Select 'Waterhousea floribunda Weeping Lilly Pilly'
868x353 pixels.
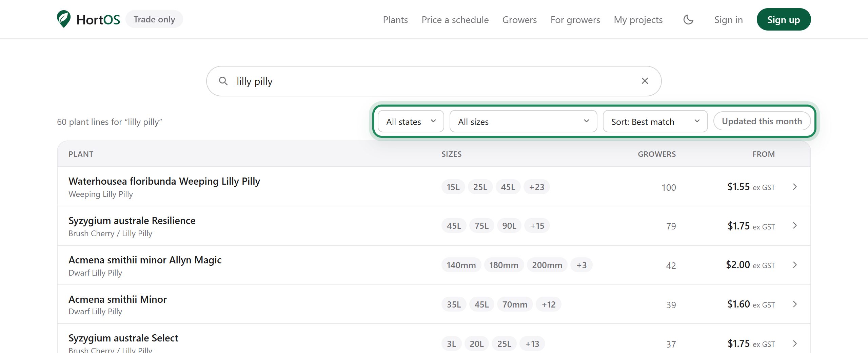(164, 181)
